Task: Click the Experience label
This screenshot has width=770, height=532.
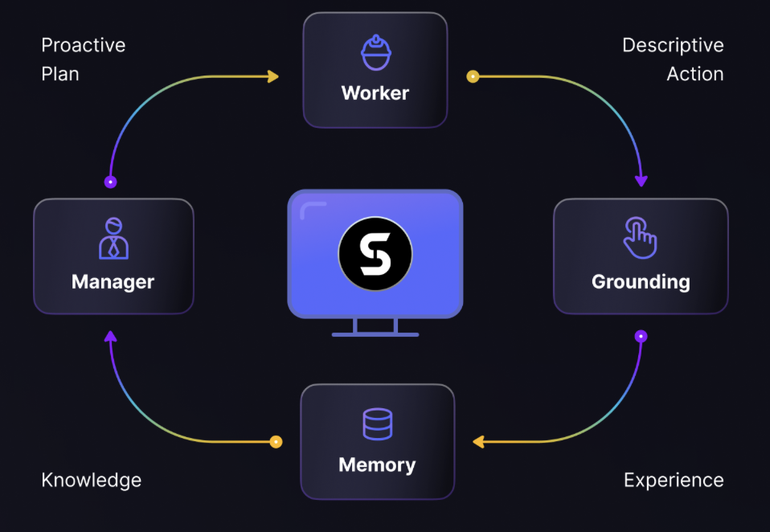Action: (674, 480)
